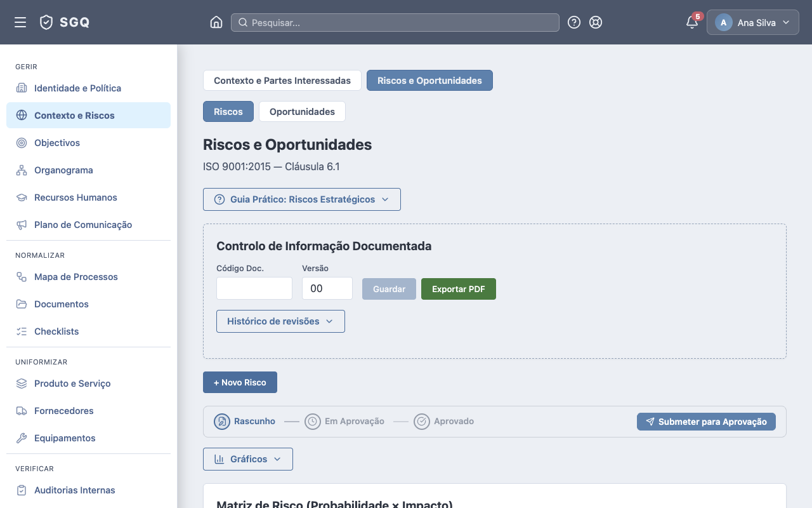
Task: Click Produto e Serviço layers icon
Action: pos(22,384)
